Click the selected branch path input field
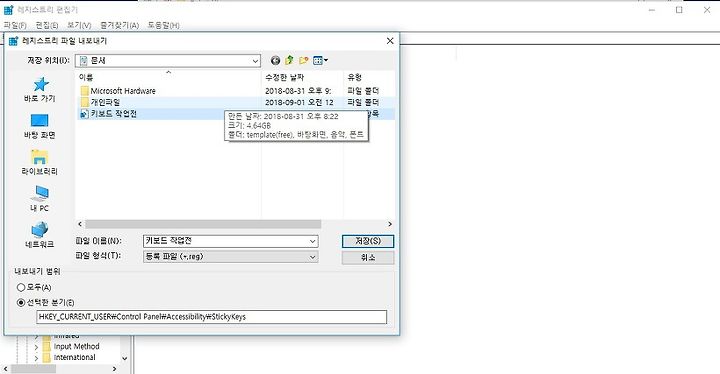Viewport: 720px width, 374px height. click(212, 317)
